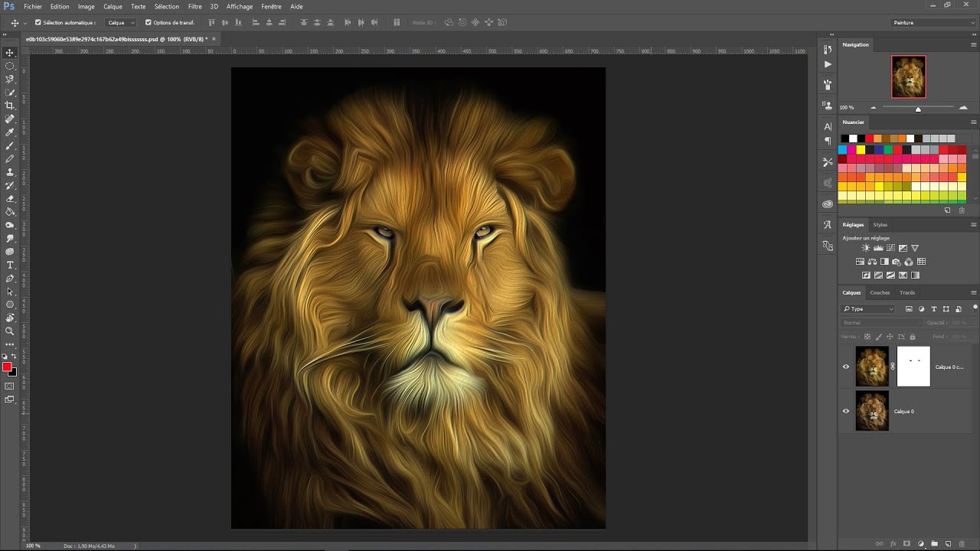Screen dimensions: 980x551
Task: Select the Brush tool
Action: (x=10, y=145)
